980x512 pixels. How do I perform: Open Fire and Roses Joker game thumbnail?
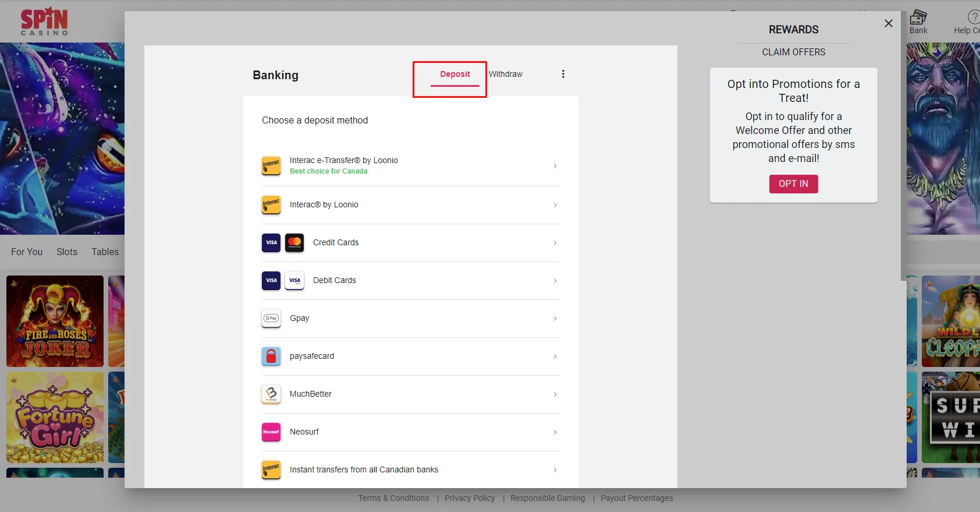(x=55, y=322)
